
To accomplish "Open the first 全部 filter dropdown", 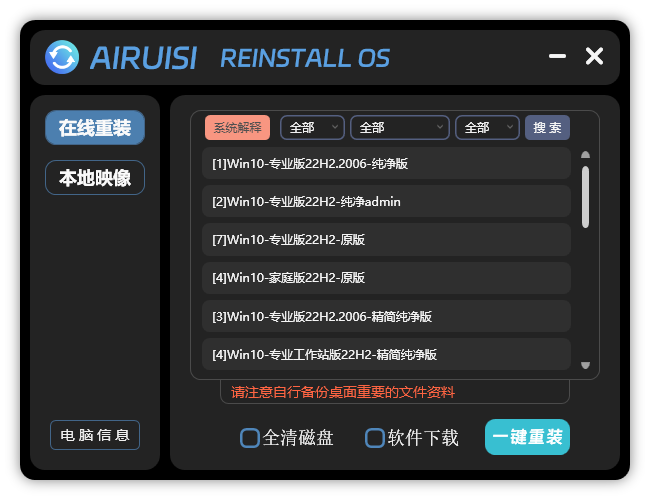I will click(x=313, y=127).
